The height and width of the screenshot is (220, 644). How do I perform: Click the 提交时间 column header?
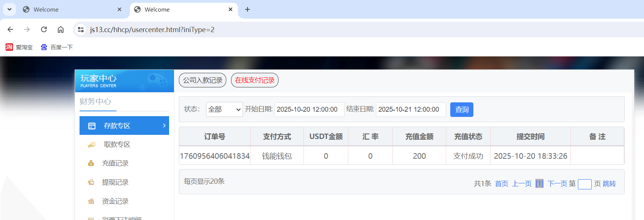click(x=531, y=137)
